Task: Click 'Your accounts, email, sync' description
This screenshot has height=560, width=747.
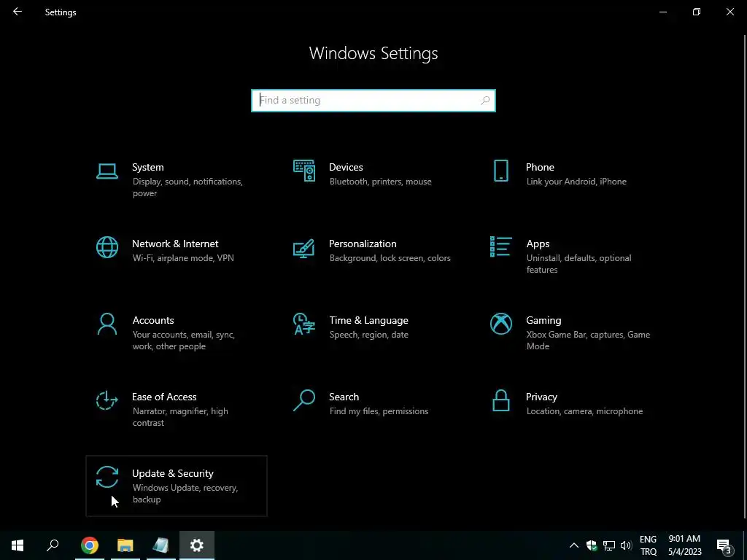Action: coord(184,341)
